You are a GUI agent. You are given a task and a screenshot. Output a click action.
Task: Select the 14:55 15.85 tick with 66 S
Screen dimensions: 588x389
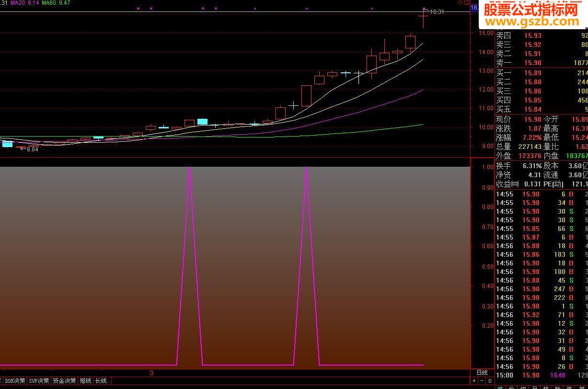(x=542, y=229)
